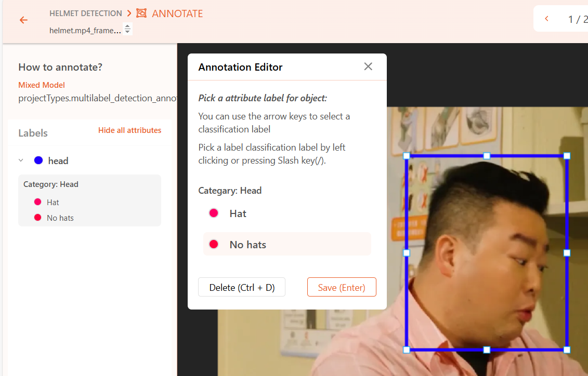The height and width of the screenshot is (376, 588).
Task: Click the Labels panel heading
Action: point(33,133)
